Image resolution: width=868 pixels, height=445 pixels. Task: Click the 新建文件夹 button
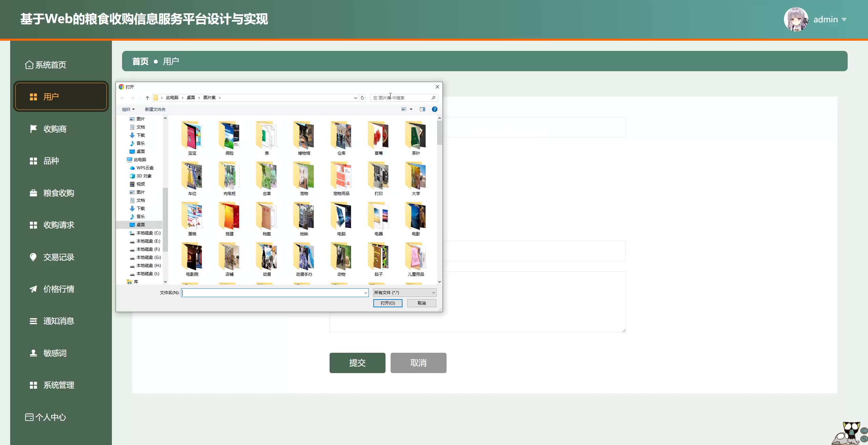(x=155, y=109)
